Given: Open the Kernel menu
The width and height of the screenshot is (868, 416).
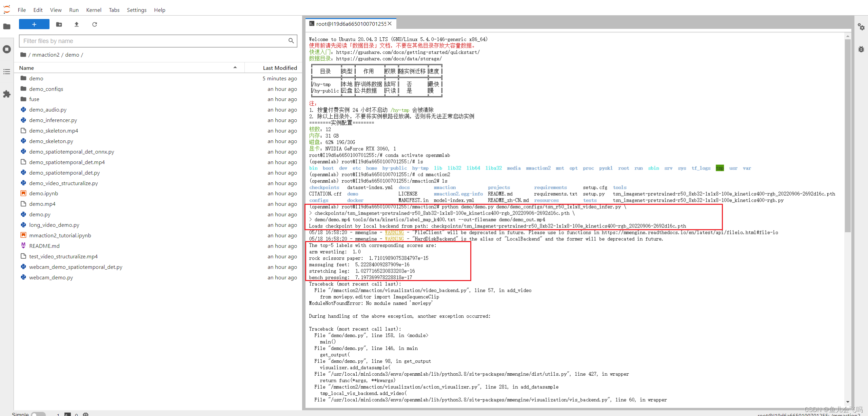Looking at the screenshot, I should (94, 10).
